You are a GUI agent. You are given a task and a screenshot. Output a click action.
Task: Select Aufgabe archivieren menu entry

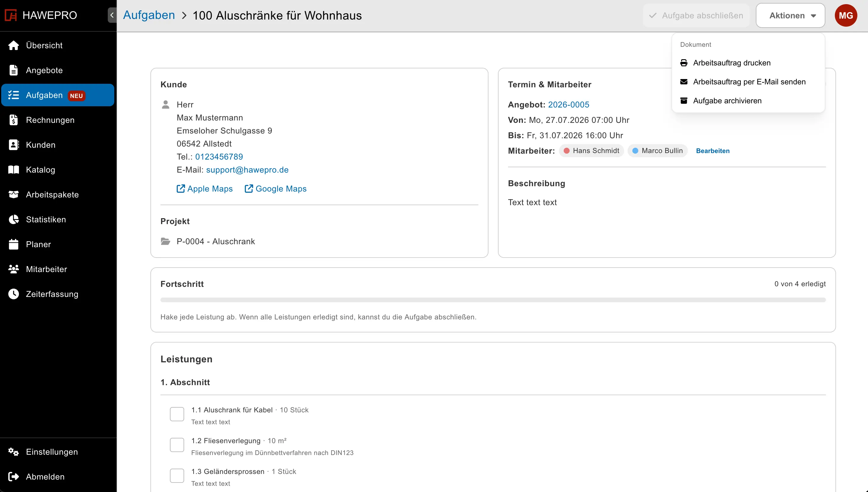pyautogui.click(x=748, y=101)
